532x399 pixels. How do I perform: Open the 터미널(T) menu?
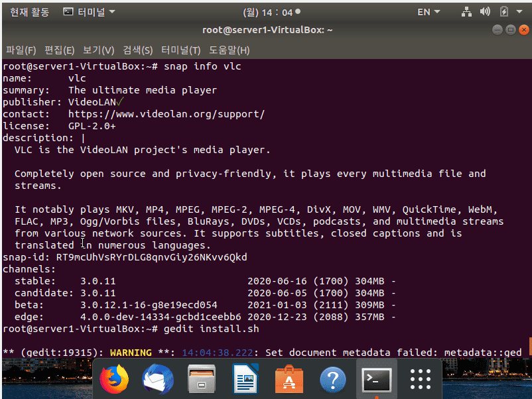[x=180, y=50]
